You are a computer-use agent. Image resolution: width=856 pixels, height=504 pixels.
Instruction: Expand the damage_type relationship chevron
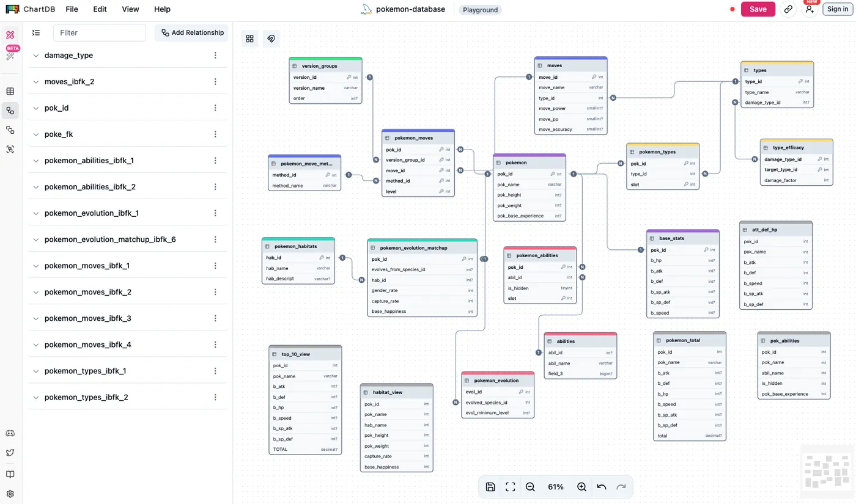(36, 56)
